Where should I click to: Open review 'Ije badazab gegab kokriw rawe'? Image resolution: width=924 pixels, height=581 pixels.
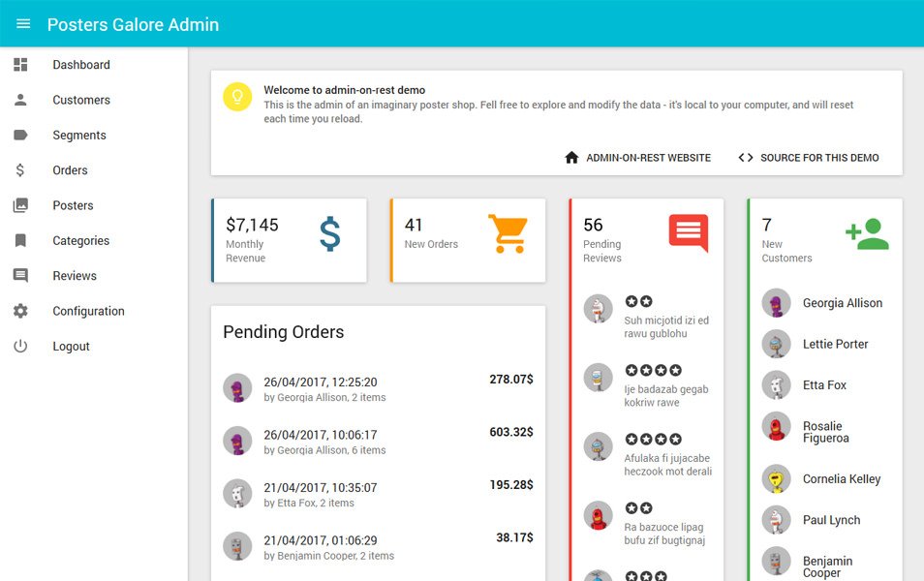647,386
